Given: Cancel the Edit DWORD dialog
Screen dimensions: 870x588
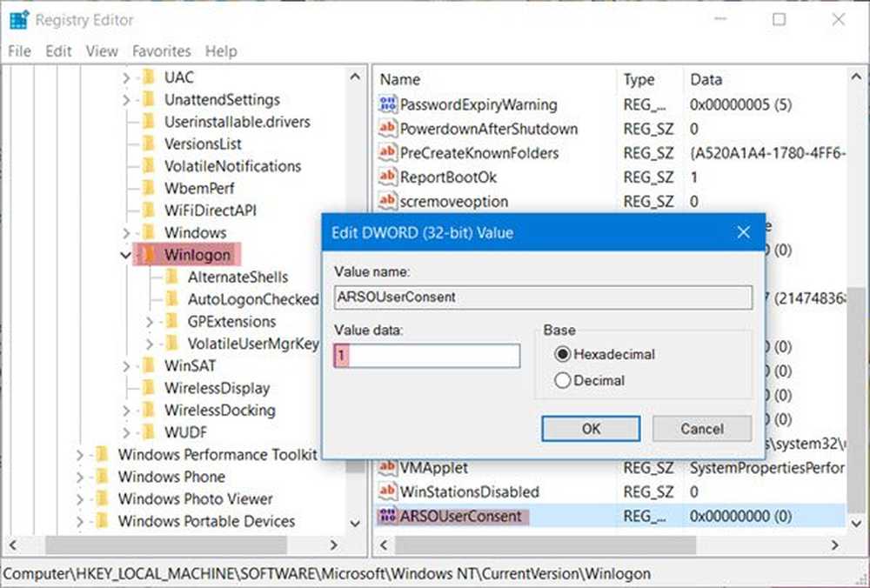Looking at the screenshot, I should coord(701,429).
